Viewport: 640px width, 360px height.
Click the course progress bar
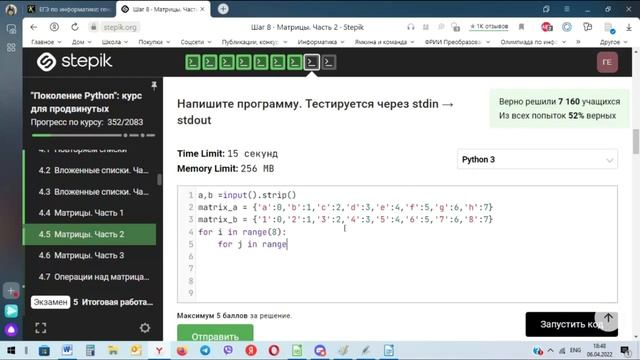tap(93, 135)
